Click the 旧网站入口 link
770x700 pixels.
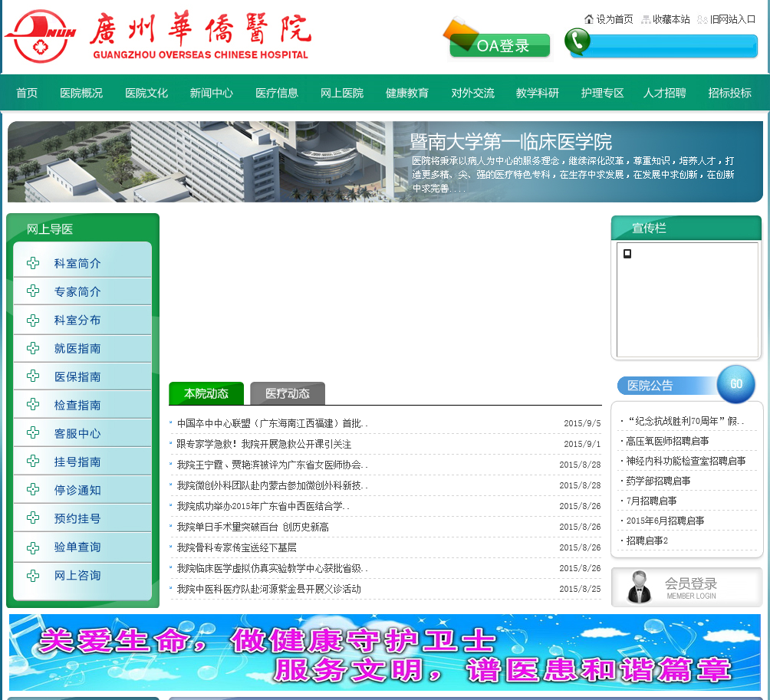pyautogui.click(x=732, y=20)
